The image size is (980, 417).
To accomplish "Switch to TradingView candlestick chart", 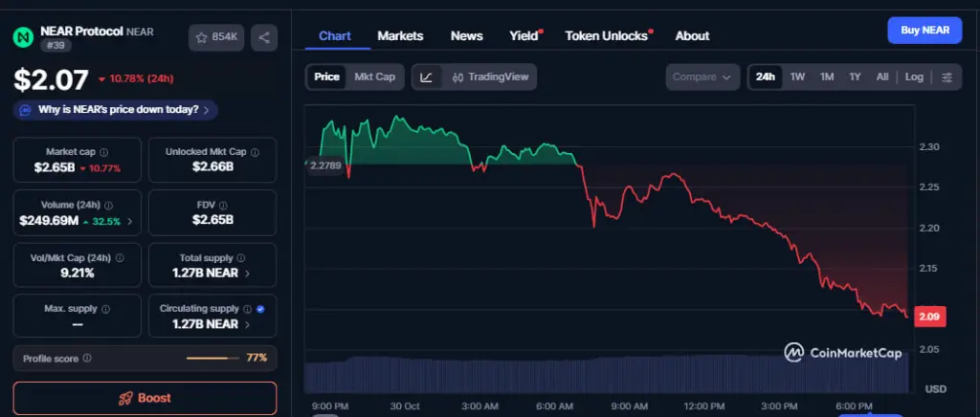I will tap(490, 77).
